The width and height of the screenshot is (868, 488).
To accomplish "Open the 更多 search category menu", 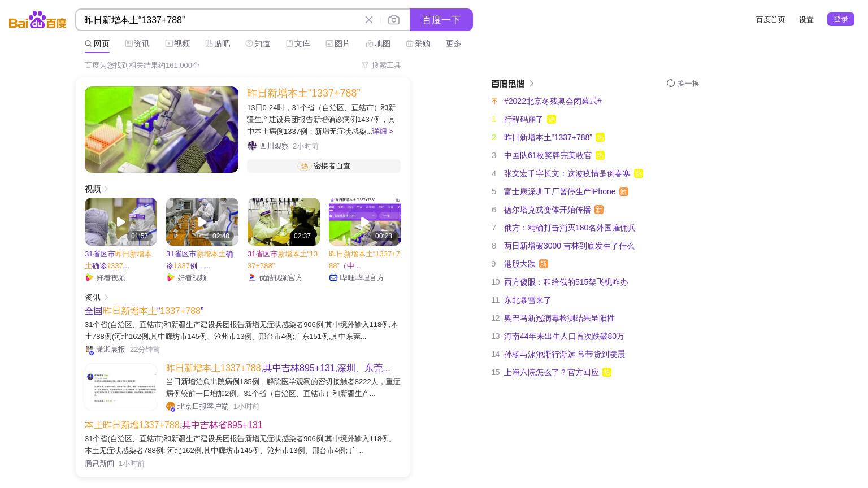I will coord(454,43).
